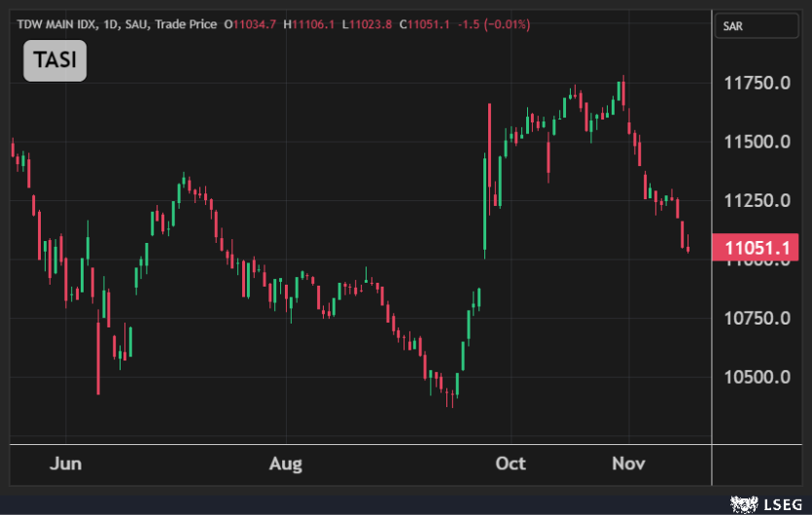Click the Aug label on time axis
Viewport: 812px width, 515px height.
point(285,463)
